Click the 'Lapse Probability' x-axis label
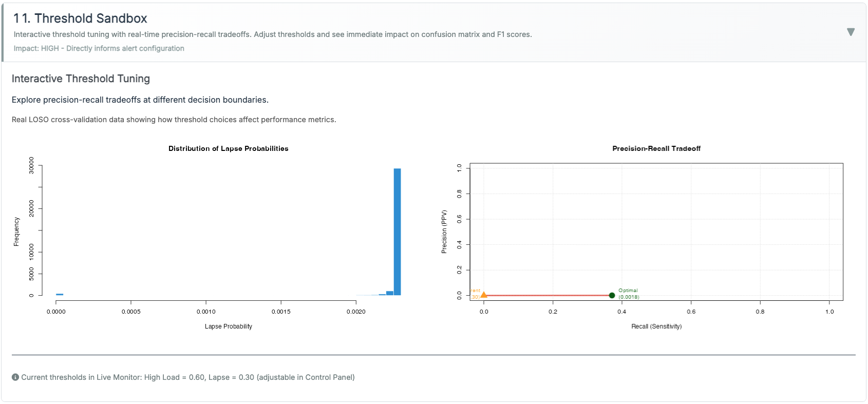 click(228, 326)
